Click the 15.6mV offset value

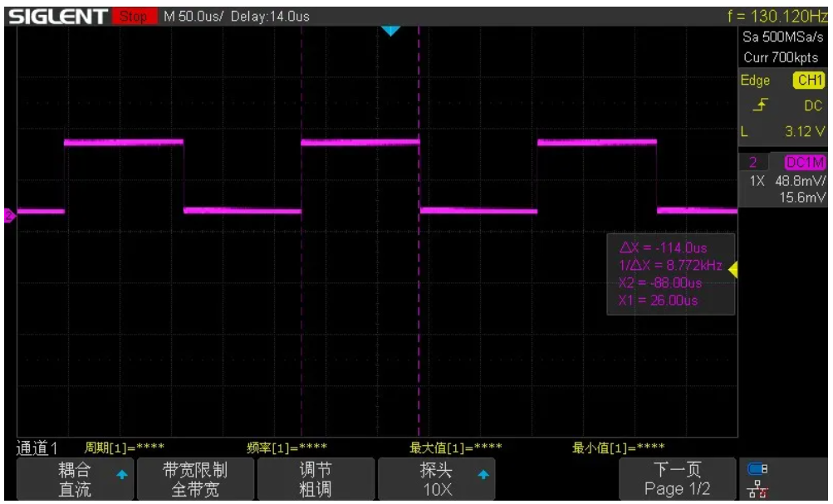point(802,198)
